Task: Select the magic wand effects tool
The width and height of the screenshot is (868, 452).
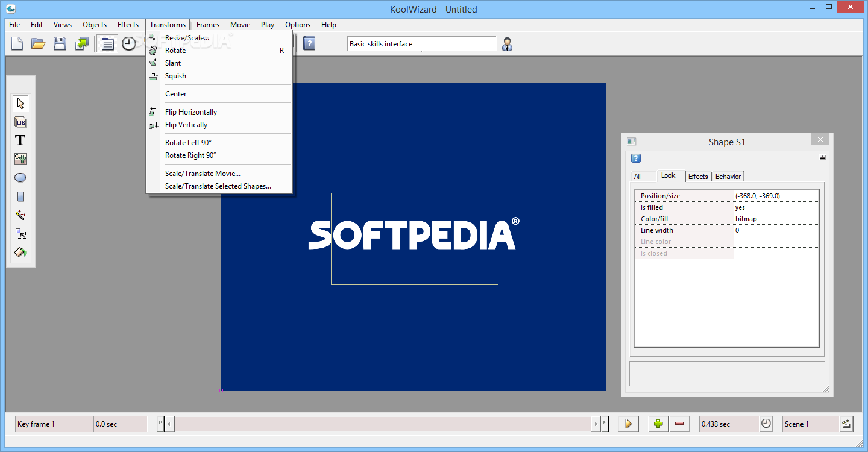Action: [20, 215]
